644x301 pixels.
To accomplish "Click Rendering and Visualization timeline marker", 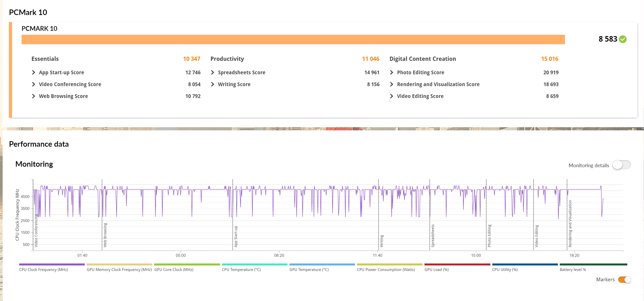I will tap(570, 224).
